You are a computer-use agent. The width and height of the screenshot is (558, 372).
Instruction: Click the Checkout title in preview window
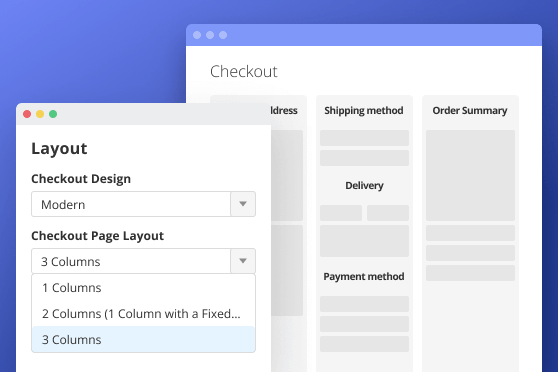pyautogui.click(x=243, y=71)
